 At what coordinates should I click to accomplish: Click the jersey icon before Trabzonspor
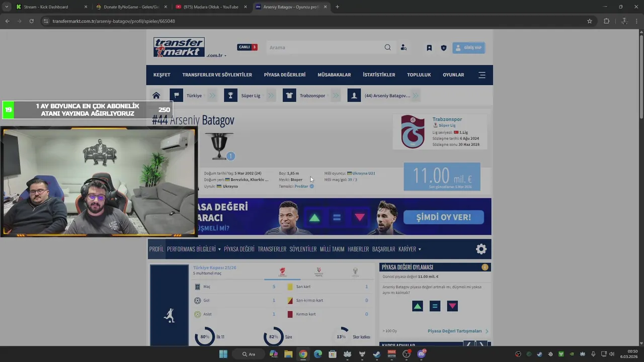289,96
